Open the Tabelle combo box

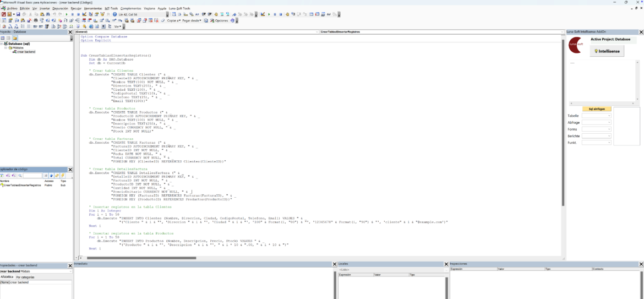coord(597,116)
